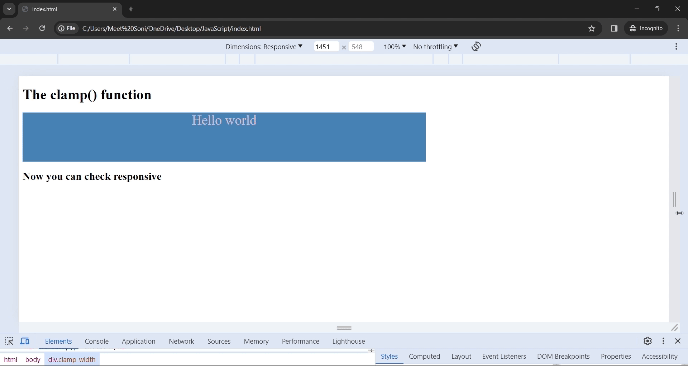Click the clamp() function heading
Viewport: 688px width, 366px height.
click(87, 95)
